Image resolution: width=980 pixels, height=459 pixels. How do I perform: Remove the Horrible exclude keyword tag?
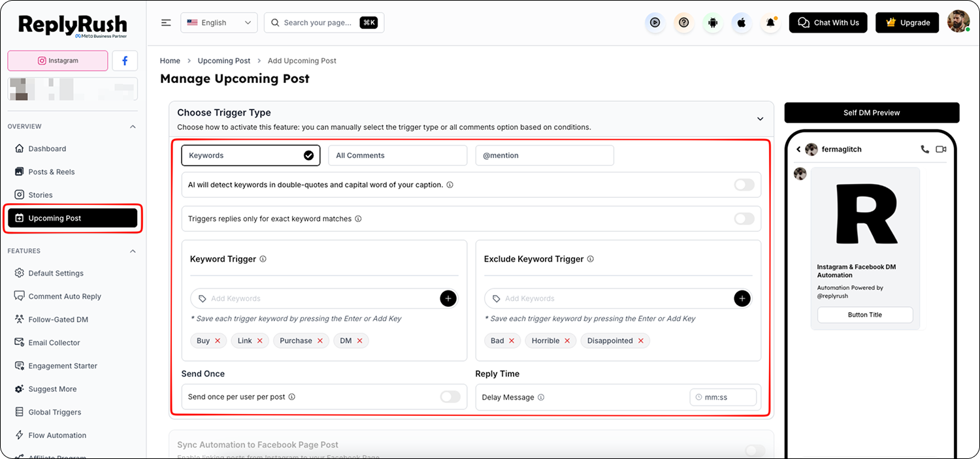[567, 341]
